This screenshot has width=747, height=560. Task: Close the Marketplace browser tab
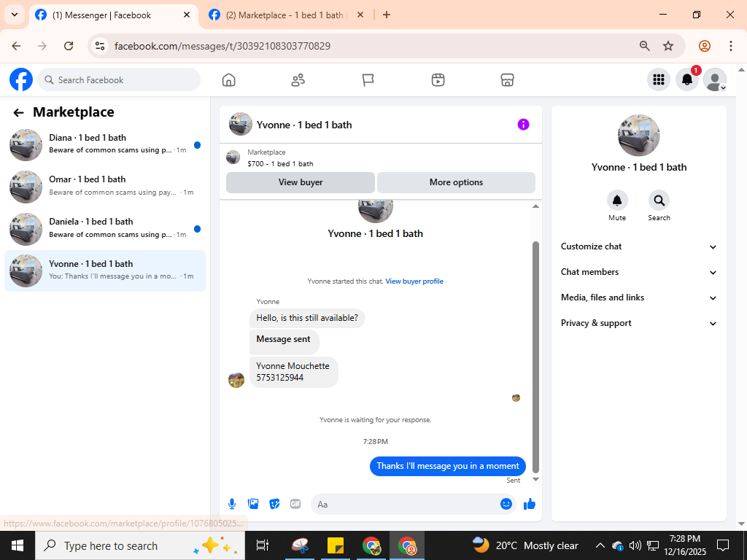(360, 15)
